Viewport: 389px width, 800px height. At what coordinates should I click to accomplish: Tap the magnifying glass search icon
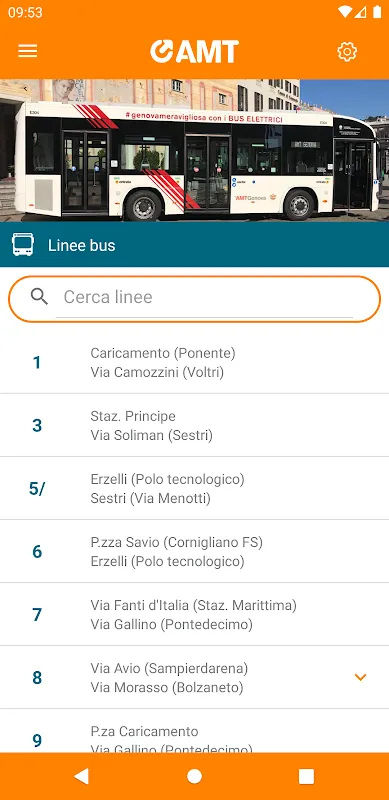point(39,296)
